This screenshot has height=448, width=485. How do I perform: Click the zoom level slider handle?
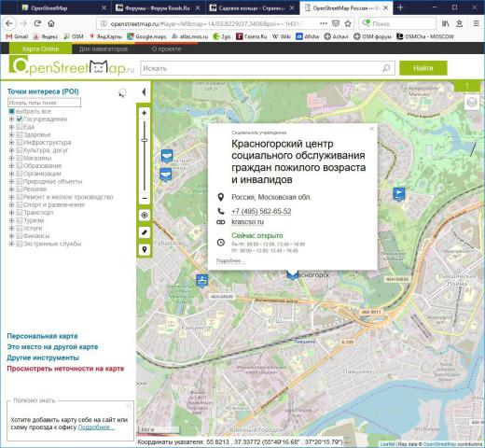(x=144, y=140)
